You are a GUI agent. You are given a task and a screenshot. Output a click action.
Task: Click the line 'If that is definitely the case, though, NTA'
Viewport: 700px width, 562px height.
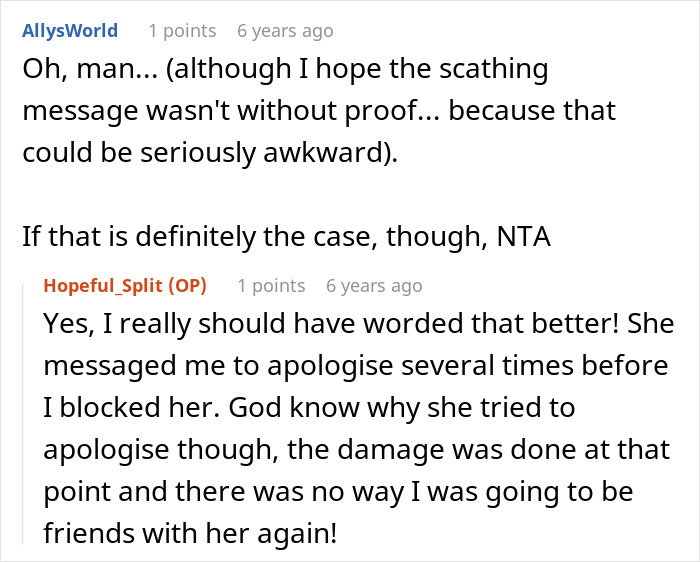click(286, 236)
